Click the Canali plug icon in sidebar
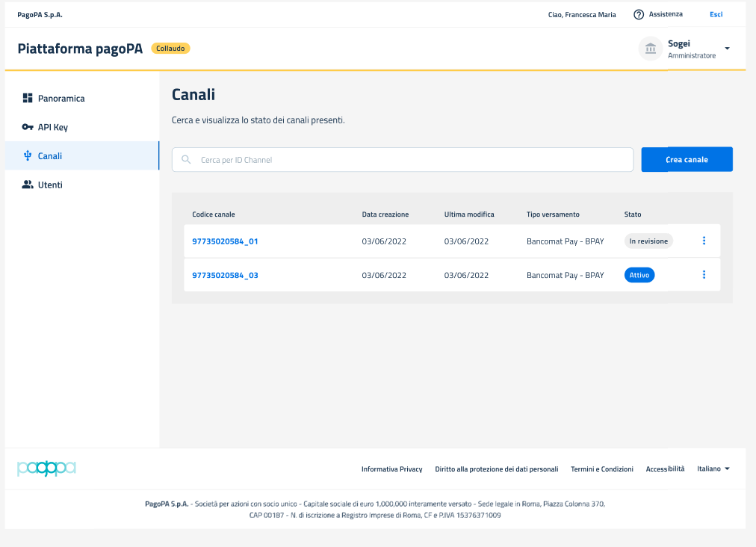The width and height of the screenshot is (756, 547). coord(28,155)
